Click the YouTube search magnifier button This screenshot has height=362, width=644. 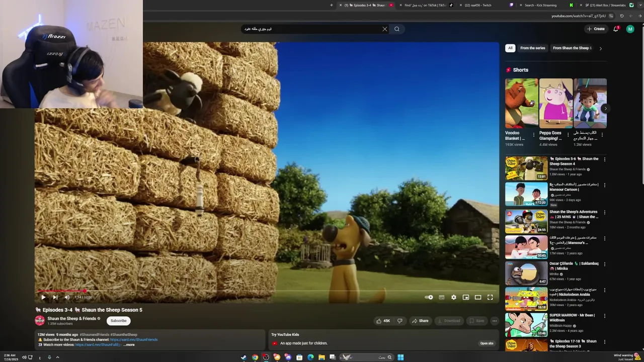tap(397, 29)
